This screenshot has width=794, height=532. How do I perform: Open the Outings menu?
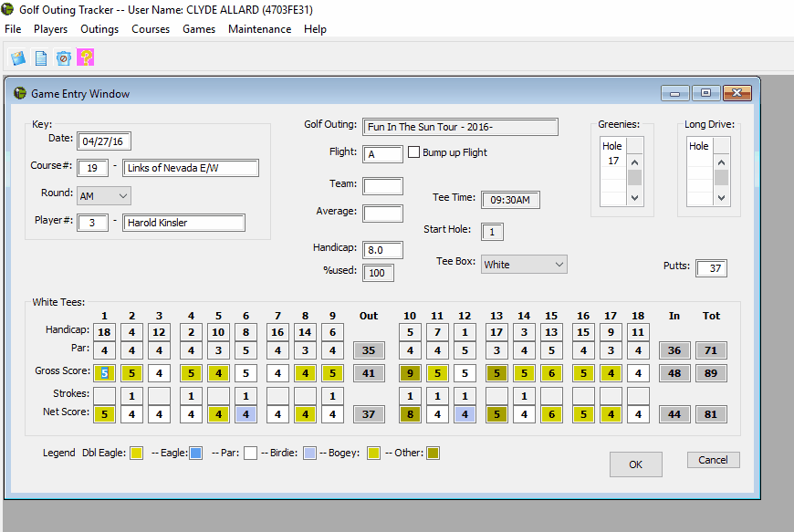pos(99,29)
